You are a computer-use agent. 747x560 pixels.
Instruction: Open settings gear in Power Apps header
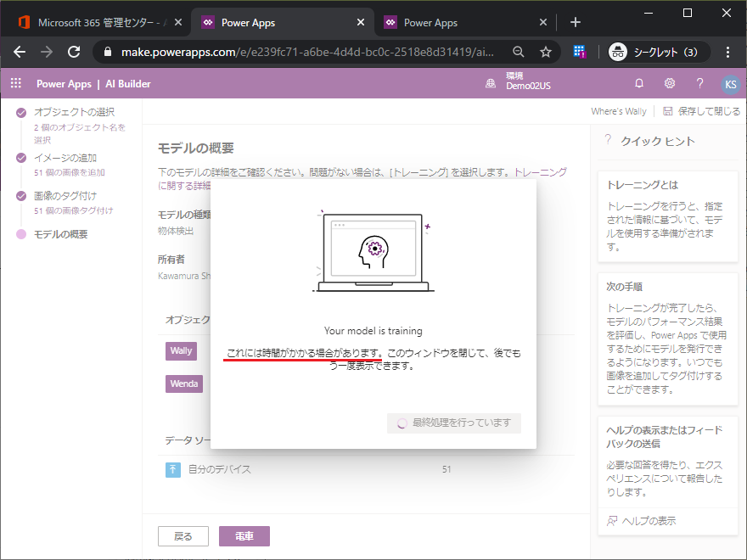pos(670,83)
